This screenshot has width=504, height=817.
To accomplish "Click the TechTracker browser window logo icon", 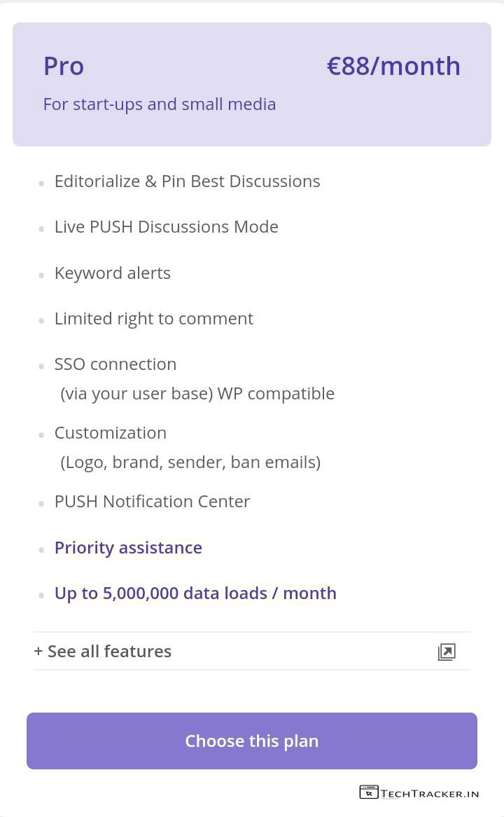I will coord(368,792).
